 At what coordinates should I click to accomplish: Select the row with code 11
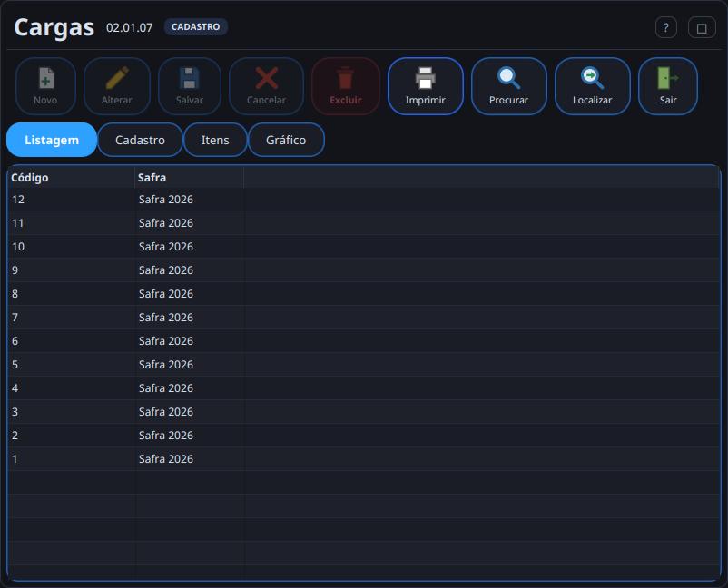pyautogui.click(x=363, y=223)
